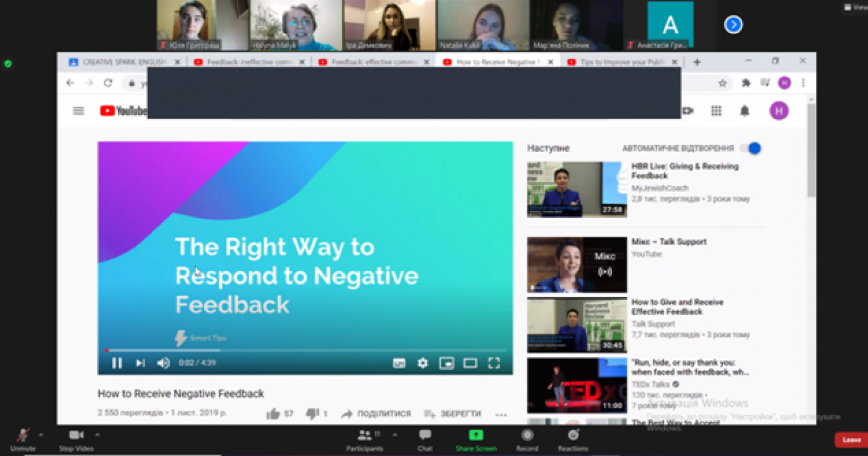Pause the YouTube video
This screenshot has width=868, height=456.
(117, 363)
